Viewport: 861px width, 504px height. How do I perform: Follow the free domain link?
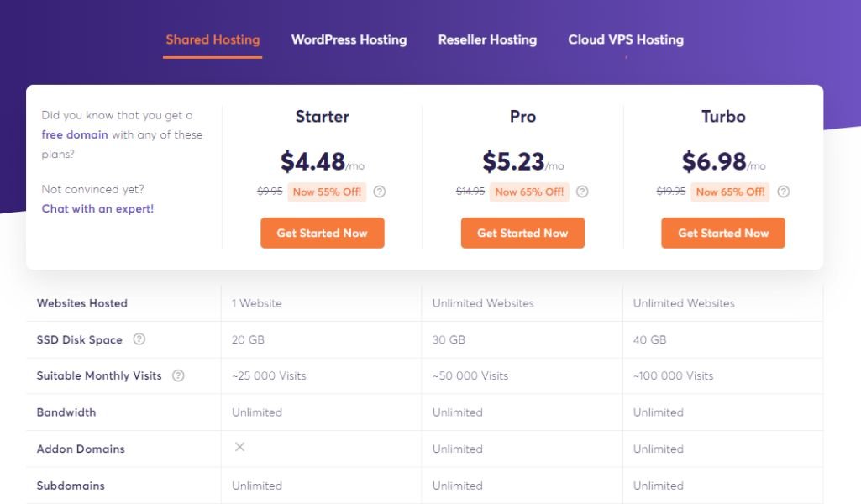[75, 134]
